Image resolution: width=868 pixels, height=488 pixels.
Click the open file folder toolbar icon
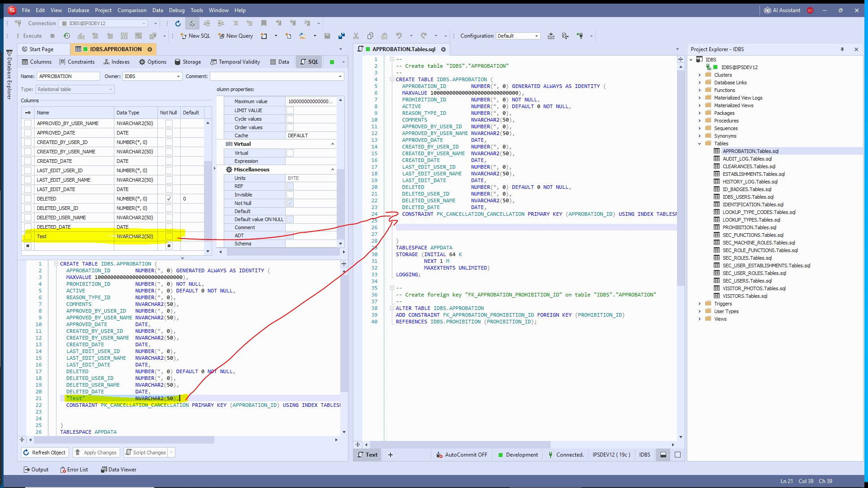(303, 36)
